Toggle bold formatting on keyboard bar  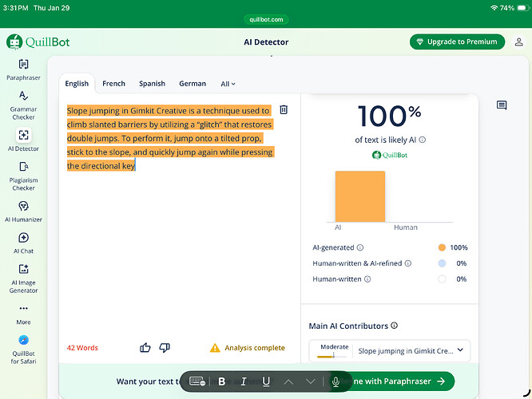(222, 381)
